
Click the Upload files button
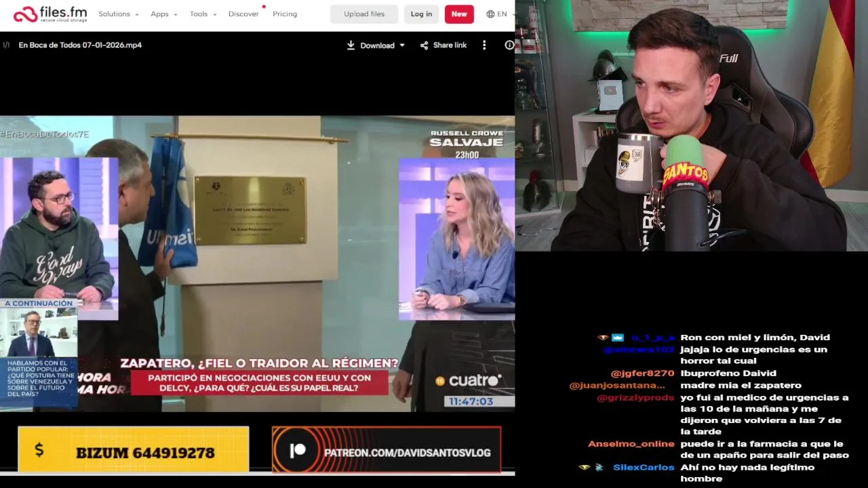[364, 14]
